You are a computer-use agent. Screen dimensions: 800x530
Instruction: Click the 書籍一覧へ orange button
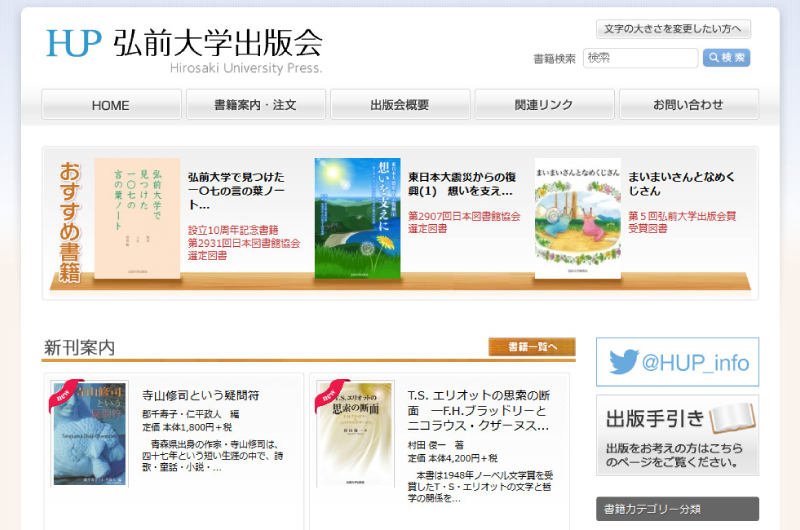(532, 347)
